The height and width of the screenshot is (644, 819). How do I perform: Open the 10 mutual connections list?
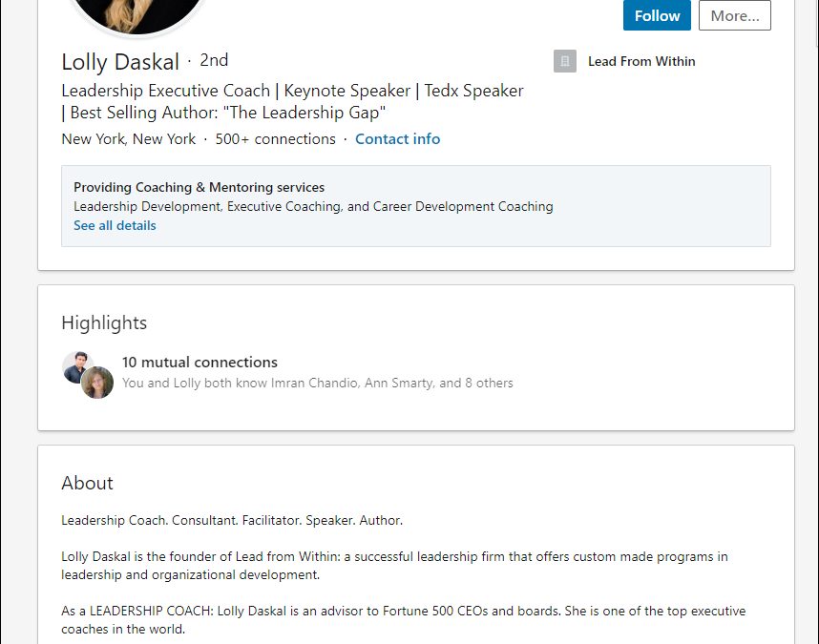click(199, 363)
